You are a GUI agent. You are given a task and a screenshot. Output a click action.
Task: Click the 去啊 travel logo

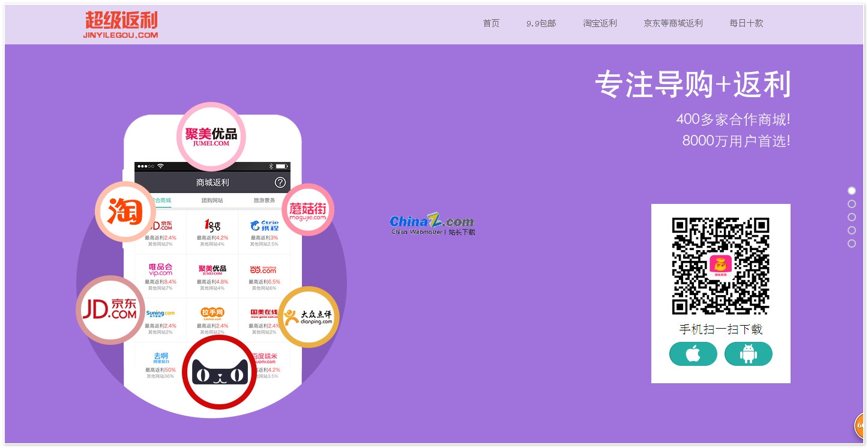161,357
